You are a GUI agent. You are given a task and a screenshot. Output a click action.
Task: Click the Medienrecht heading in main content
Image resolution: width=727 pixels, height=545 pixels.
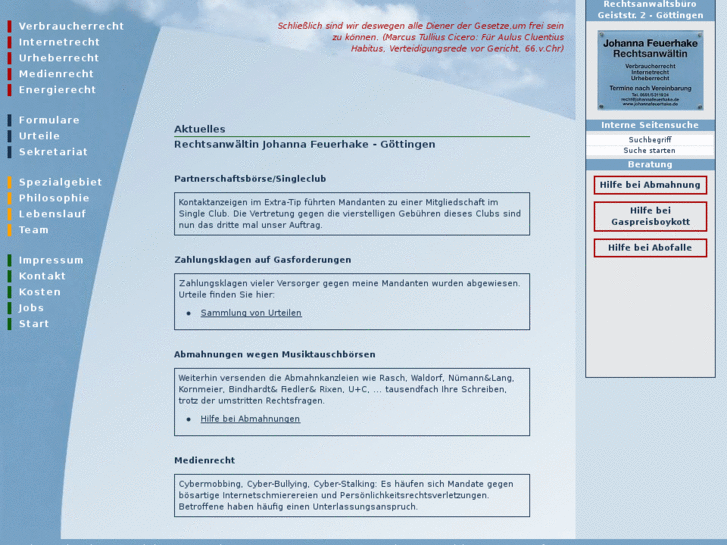pos(204,460)
